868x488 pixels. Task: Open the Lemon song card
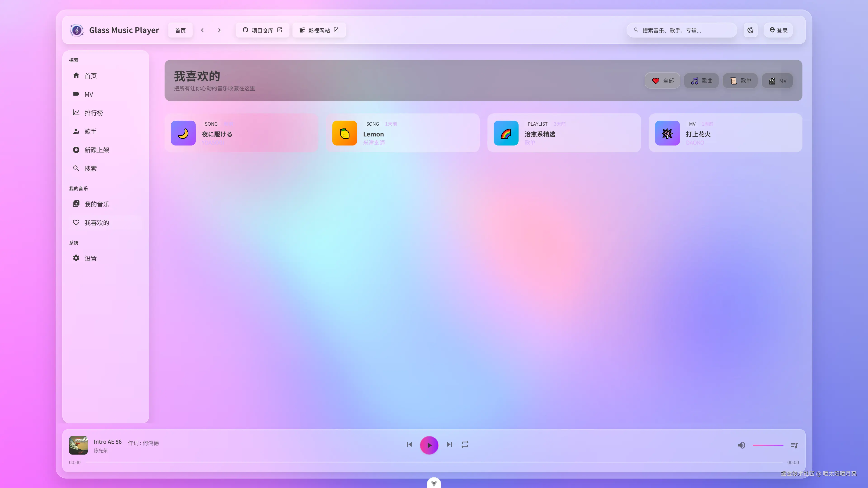click(x=402, y=133)
